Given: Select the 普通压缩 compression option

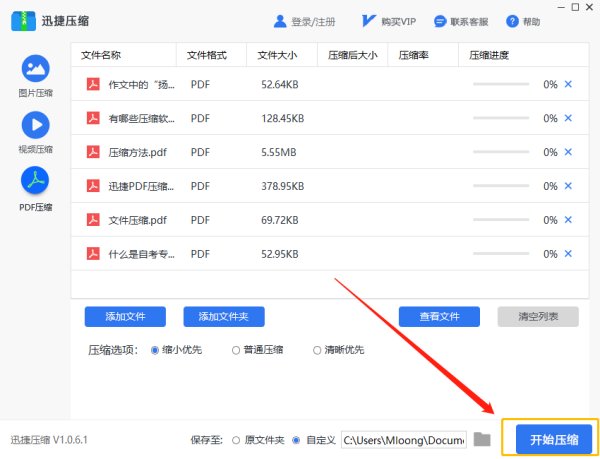Looking at the screenshot, I should pos(236,350).
